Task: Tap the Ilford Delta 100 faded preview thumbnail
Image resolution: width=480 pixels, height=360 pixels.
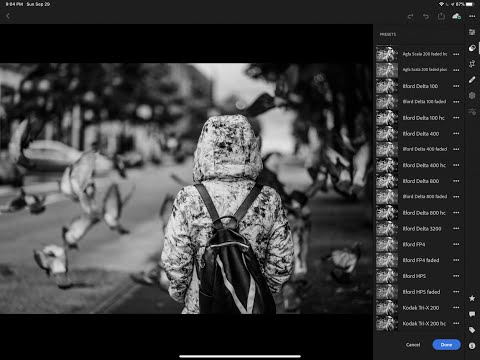Action: [387, 102]
